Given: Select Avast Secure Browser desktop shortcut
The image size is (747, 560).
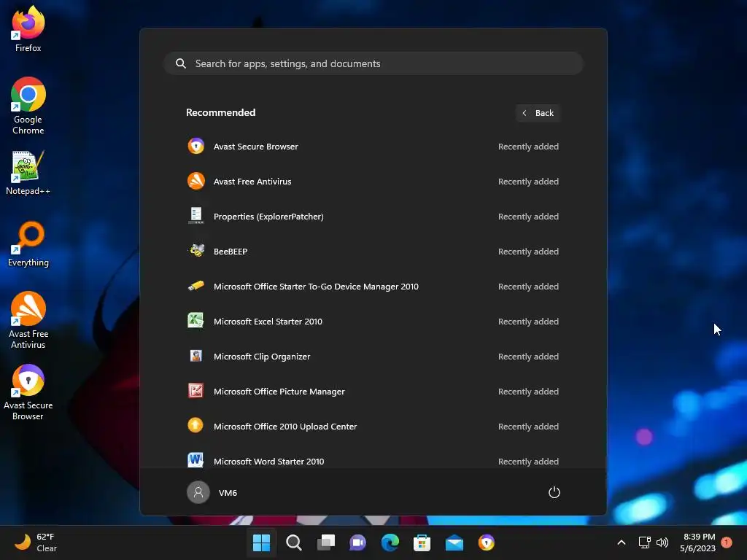Looking at the screenshot, I should pos(28,392).
